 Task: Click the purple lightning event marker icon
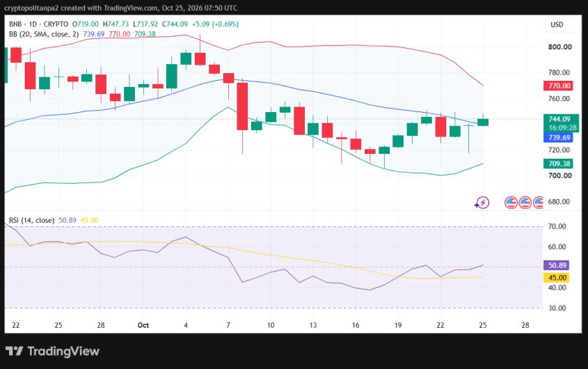point(482,203)
